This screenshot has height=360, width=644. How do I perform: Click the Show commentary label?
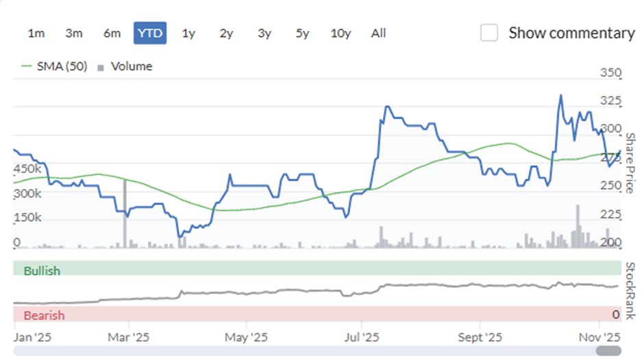[x=571, y=34]
